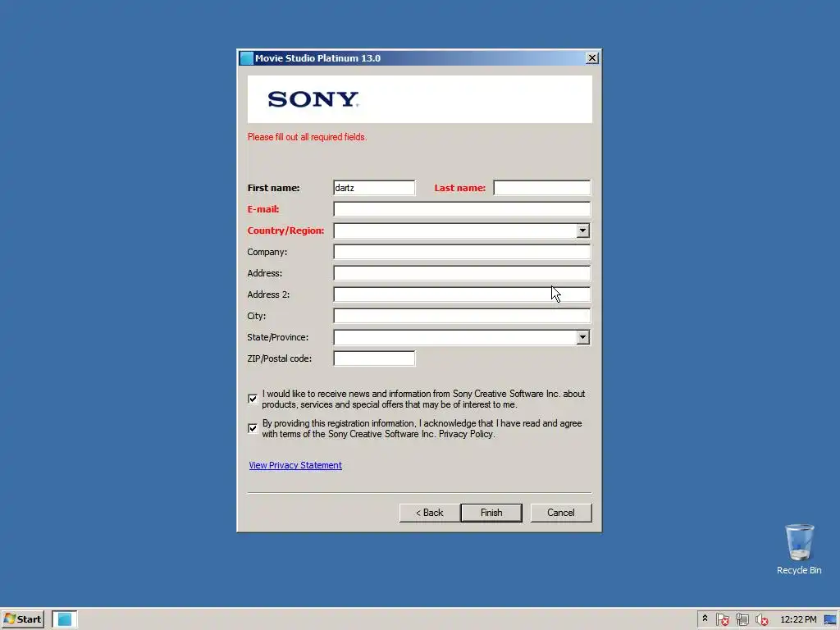The height and width of the screenshot is (630, 840).
Task: Click the Movie Studio title bar icon
Action: [x=246, y=58]
